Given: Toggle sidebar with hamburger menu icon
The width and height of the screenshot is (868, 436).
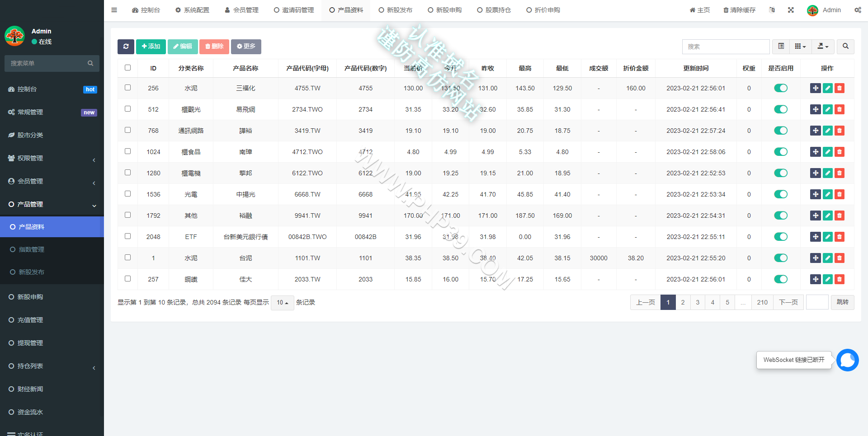Looking at the screenshot, I should [114, 10].
